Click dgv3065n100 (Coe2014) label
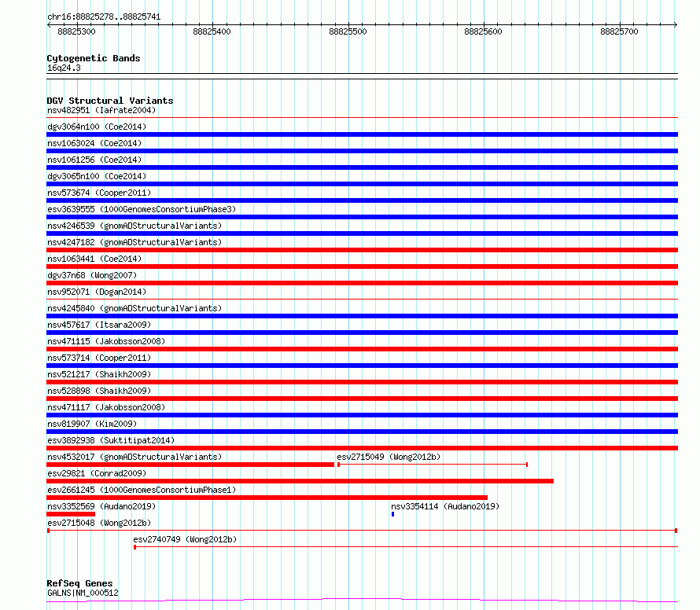Image resolution: width=700 pixels, height=610 pixels. 97,176
